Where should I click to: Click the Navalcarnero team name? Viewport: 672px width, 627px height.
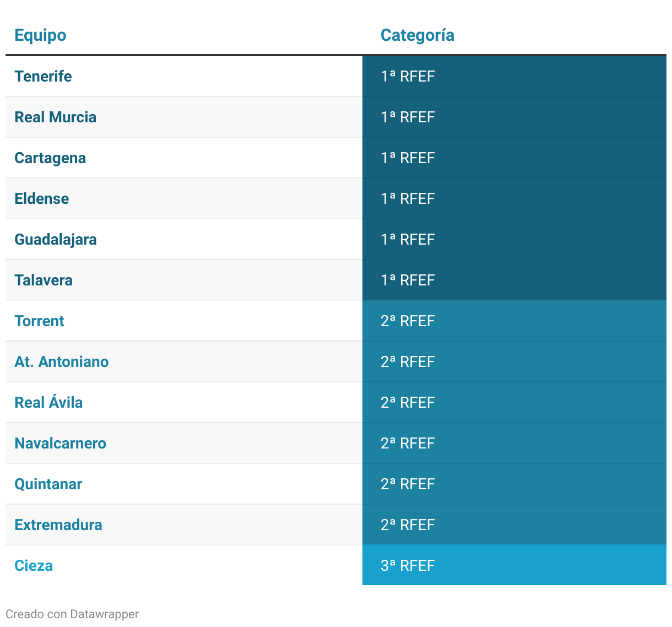[x=60, y=443]
